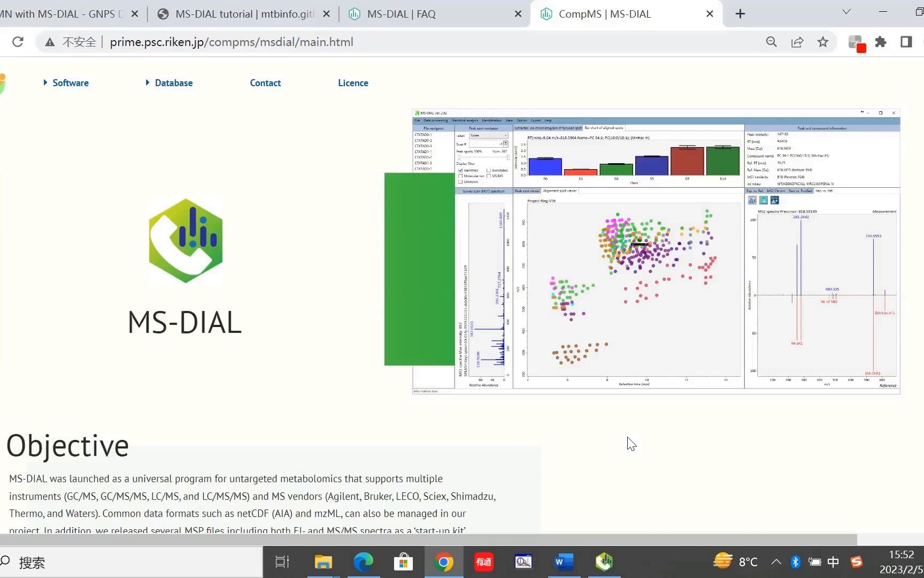Open the Licence page link
The height and width of the screenshot is (578, 924).
[x=353, y=82]
